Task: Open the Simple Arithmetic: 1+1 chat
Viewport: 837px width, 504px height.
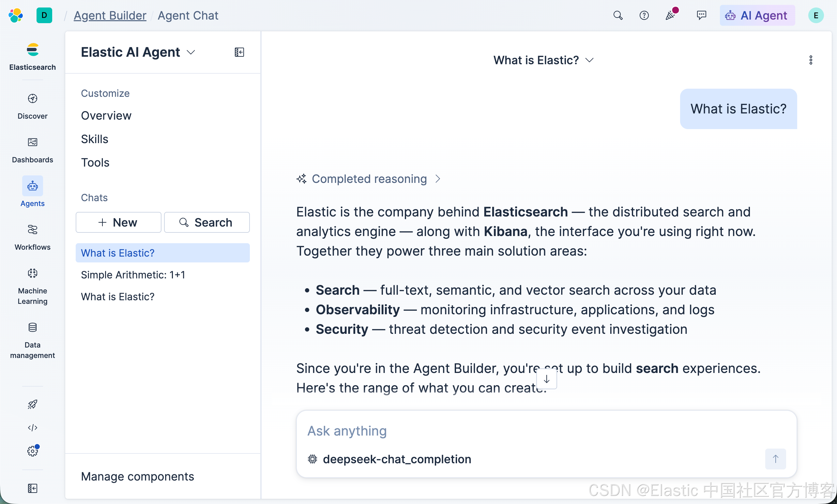Action: 163,275
